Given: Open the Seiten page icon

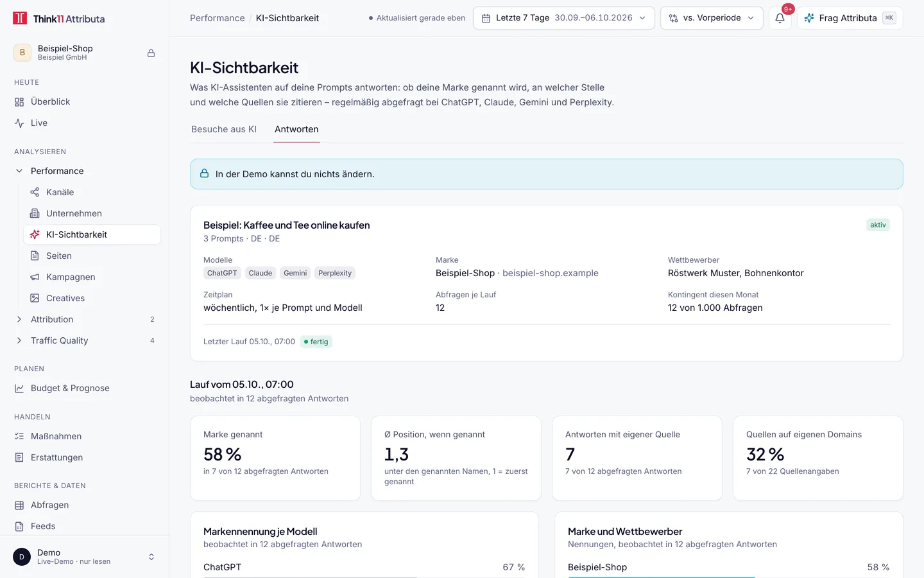Looking at the screenshot, I should click(35, 256).
